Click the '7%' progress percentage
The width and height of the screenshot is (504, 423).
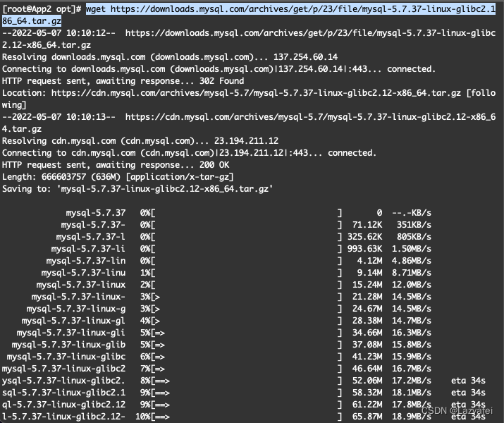click(x=145, y=369)
